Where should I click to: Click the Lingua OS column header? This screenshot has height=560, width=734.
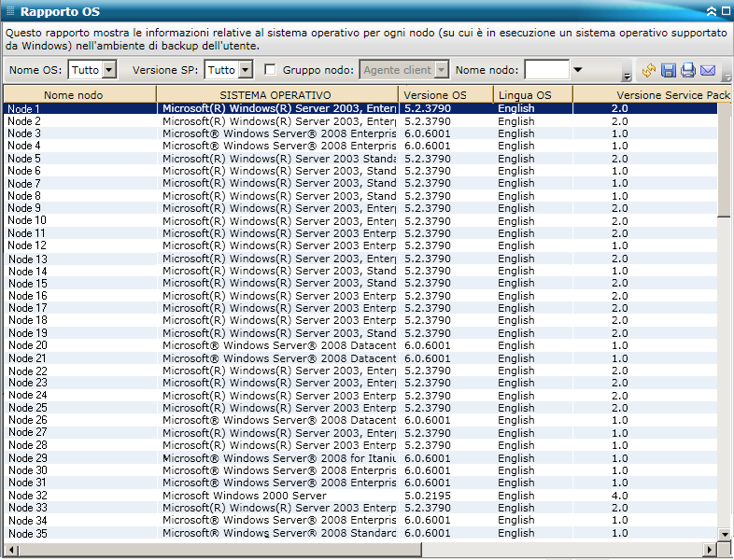click(x=525, y=95)
